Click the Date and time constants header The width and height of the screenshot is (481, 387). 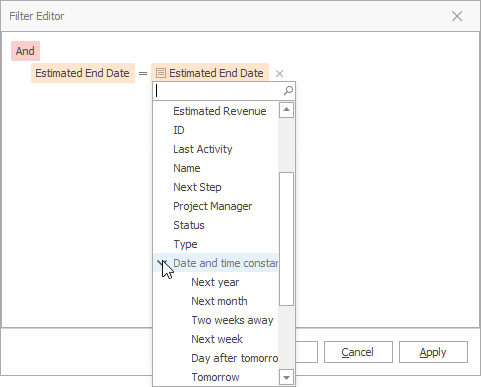[216, 263]
